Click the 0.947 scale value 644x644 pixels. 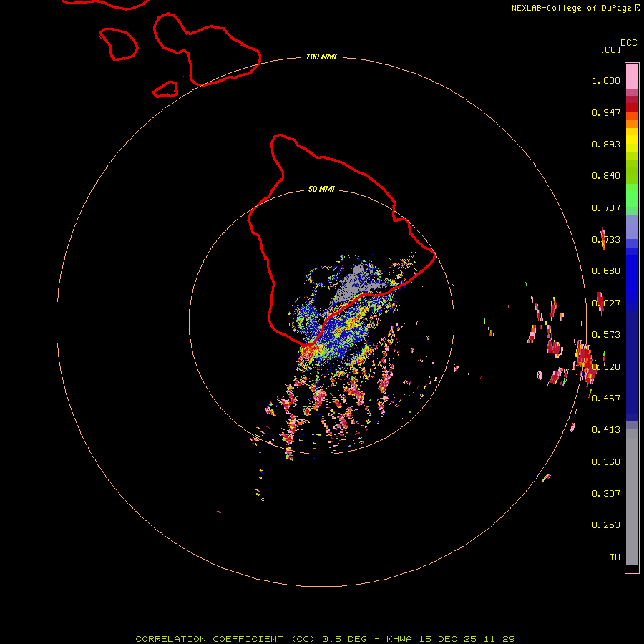tap(606, 112)
